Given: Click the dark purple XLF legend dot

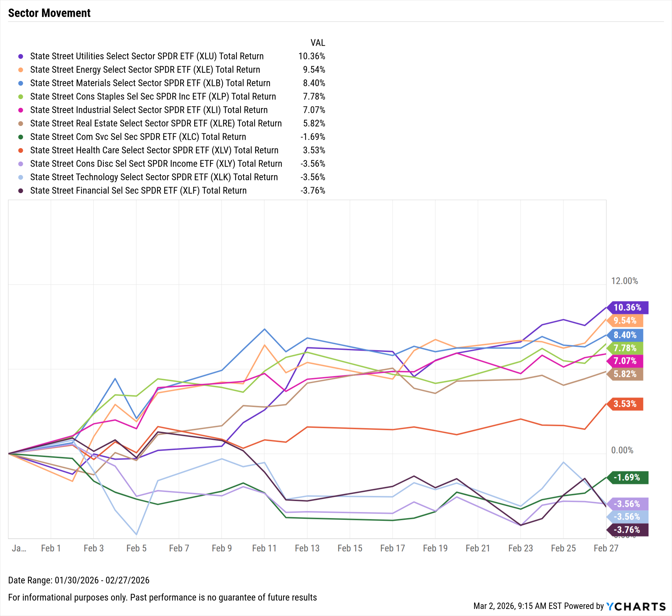Looking at the screenshot, I should tap(20, 191).
